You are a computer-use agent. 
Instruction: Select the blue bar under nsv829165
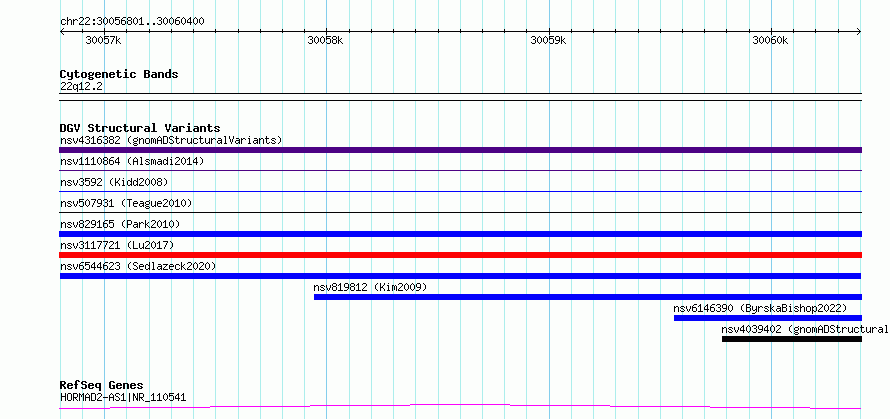pos(460,234)
